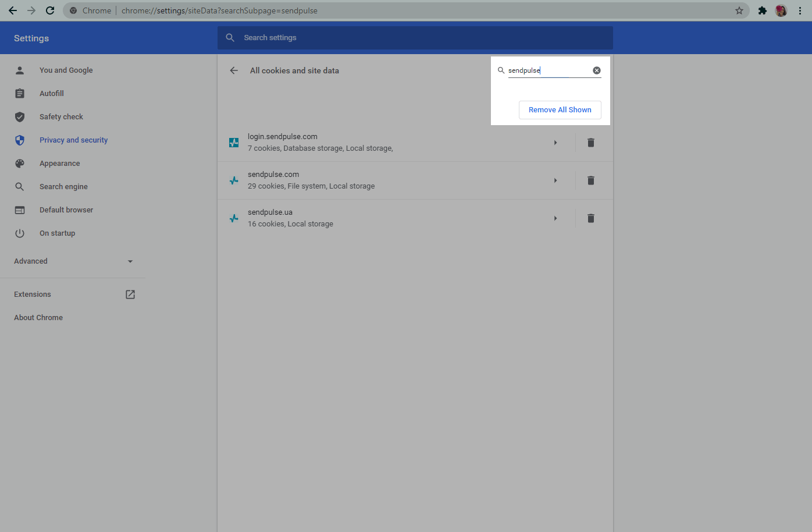
Task: Open Chrome three-dot menu
Action: pos(800,10)
